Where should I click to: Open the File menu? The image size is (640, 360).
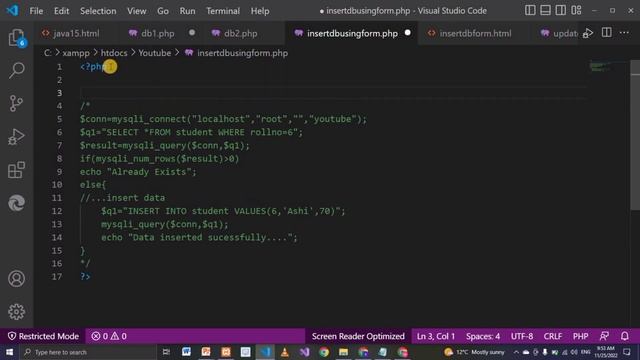36,11
